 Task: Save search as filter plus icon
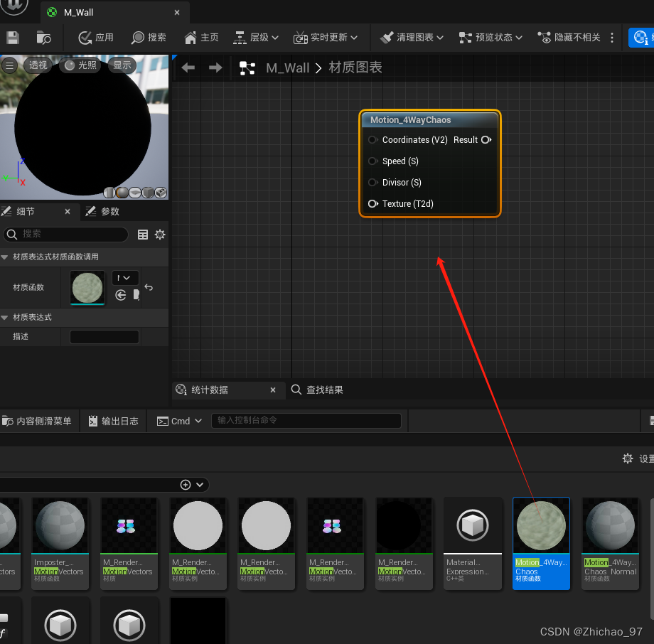pyautogui.click(x=186, y=485)
